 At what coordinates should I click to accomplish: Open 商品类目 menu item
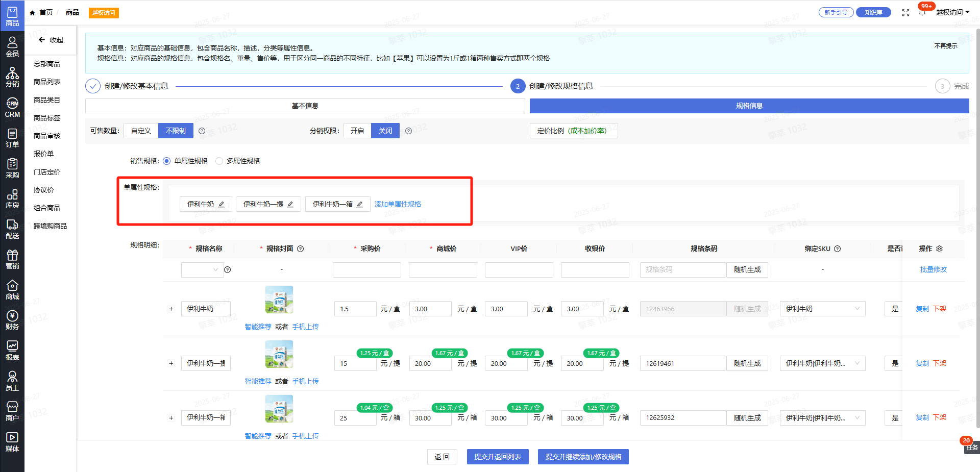[x=47, y=100]
